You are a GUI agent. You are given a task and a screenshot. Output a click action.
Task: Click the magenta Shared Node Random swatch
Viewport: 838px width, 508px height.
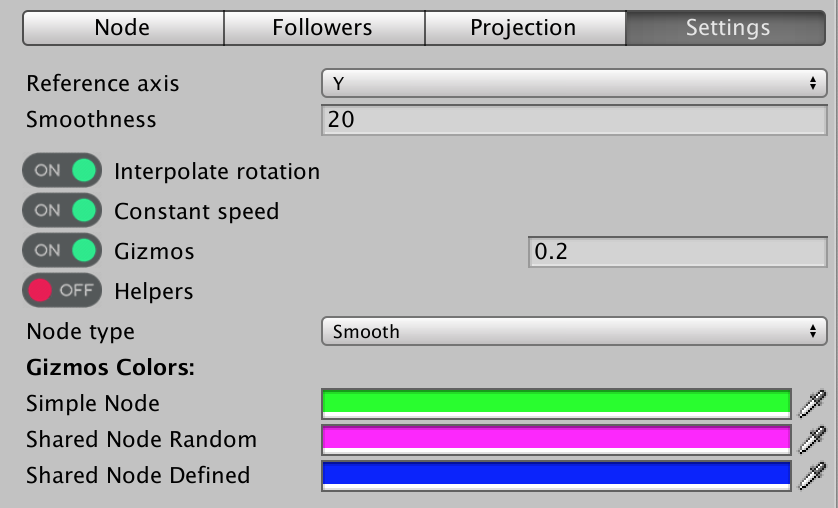[x=556, y=439]
